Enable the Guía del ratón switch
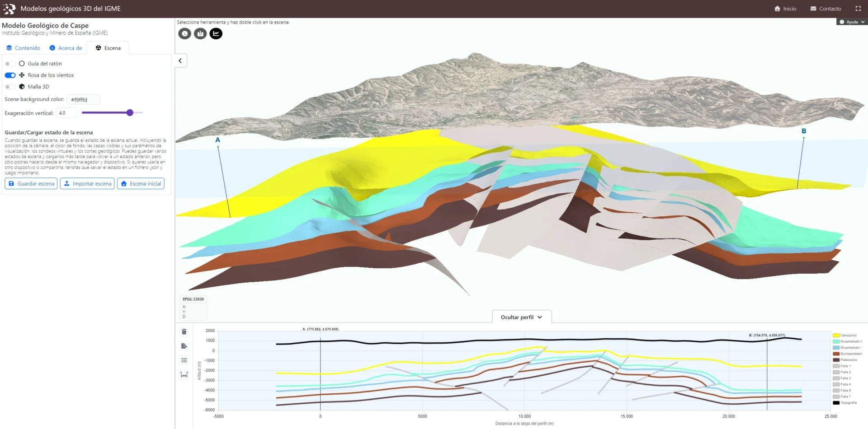868x429 pixels. [x=10, y=64]
